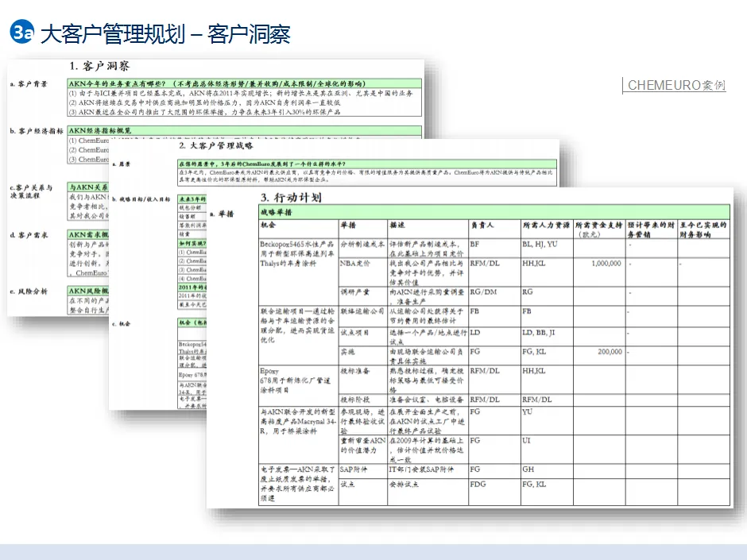Select the FDG owner cell
This screenshot has height=560, width=747.
point(494,490)
